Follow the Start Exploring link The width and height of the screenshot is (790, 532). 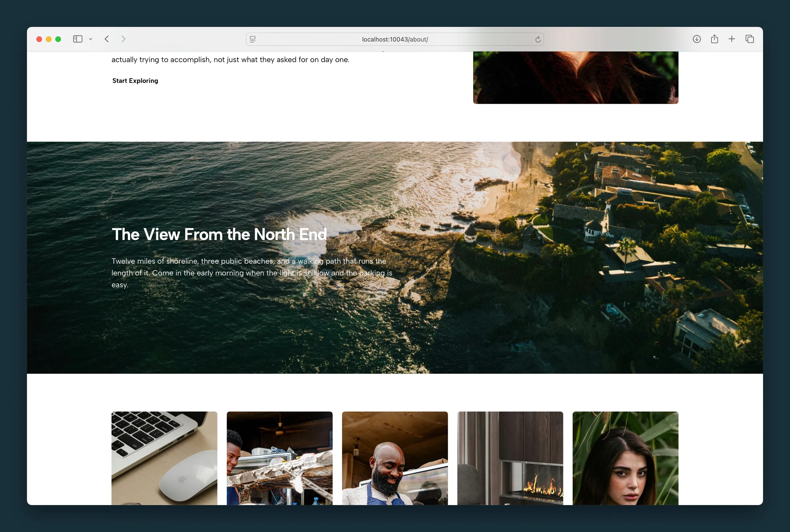[135, 81]
